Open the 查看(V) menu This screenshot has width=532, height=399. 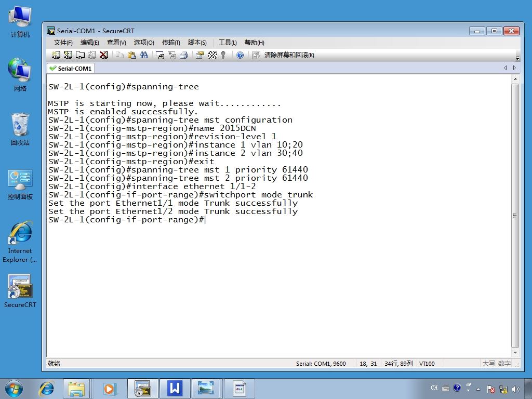[116, 43]
